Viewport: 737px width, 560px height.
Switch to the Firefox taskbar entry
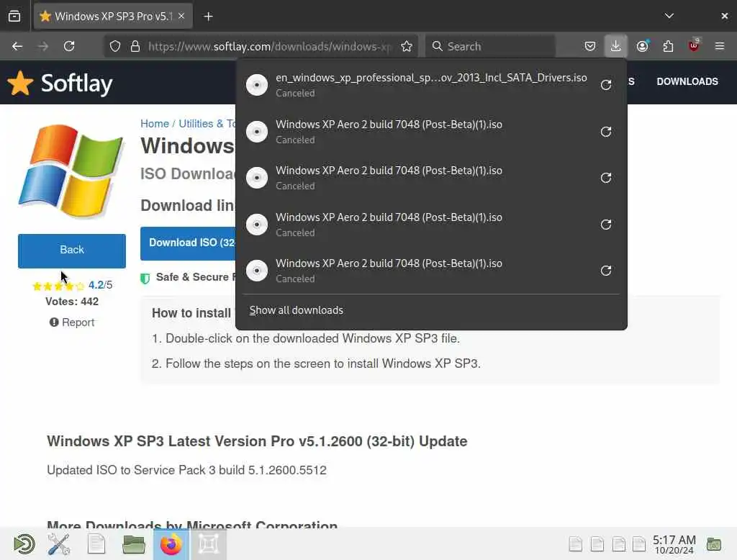[171, 544]
